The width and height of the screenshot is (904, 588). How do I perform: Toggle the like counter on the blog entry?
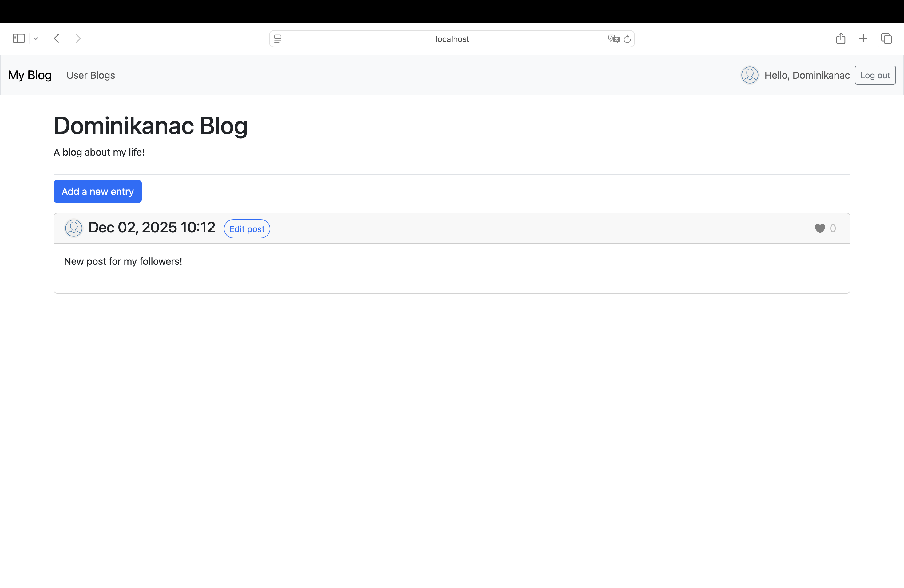click(x=819, y=228)
